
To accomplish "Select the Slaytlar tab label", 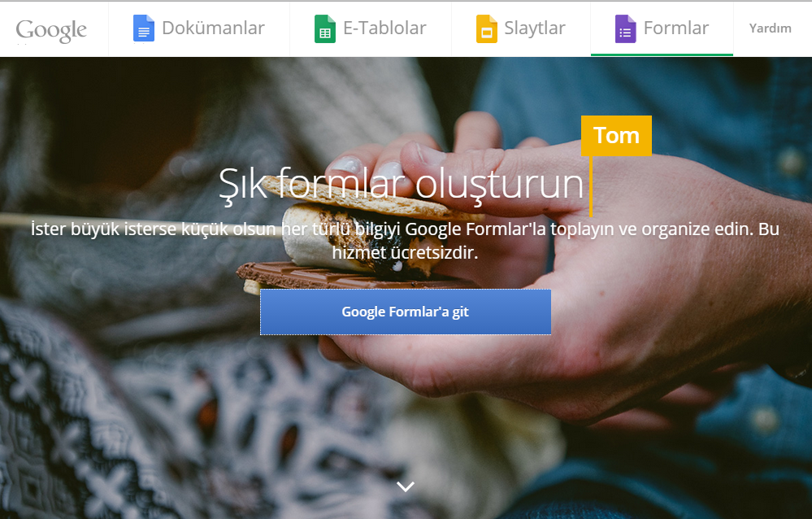I will point(535,28).
